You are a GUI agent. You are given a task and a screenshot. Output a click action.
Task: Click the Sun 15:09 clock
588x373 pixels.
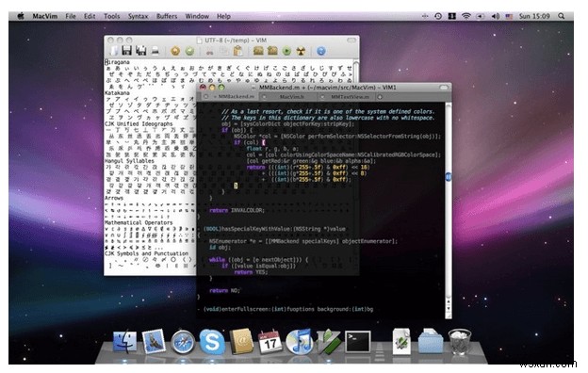coord(534,16)
